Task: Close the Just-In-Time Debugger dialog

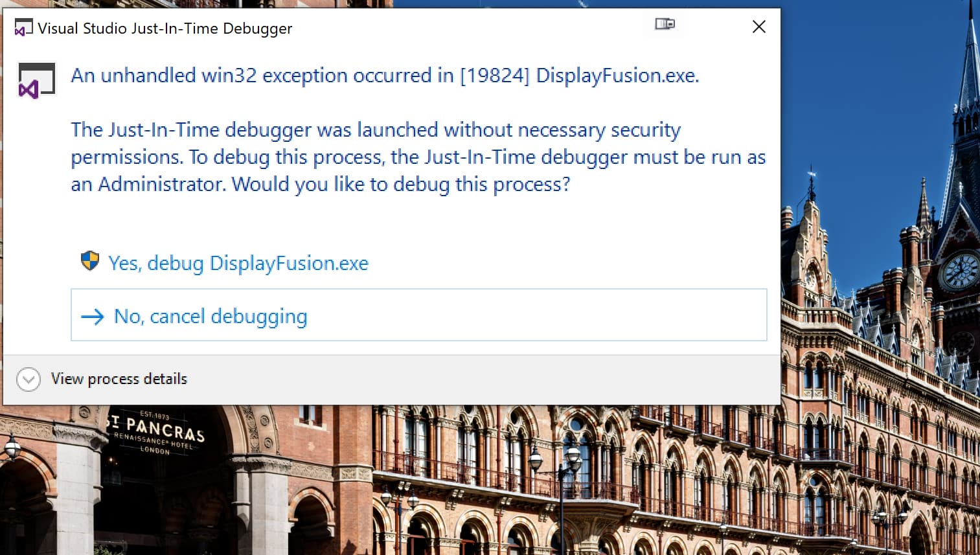Action: click(x=758, y=27)
